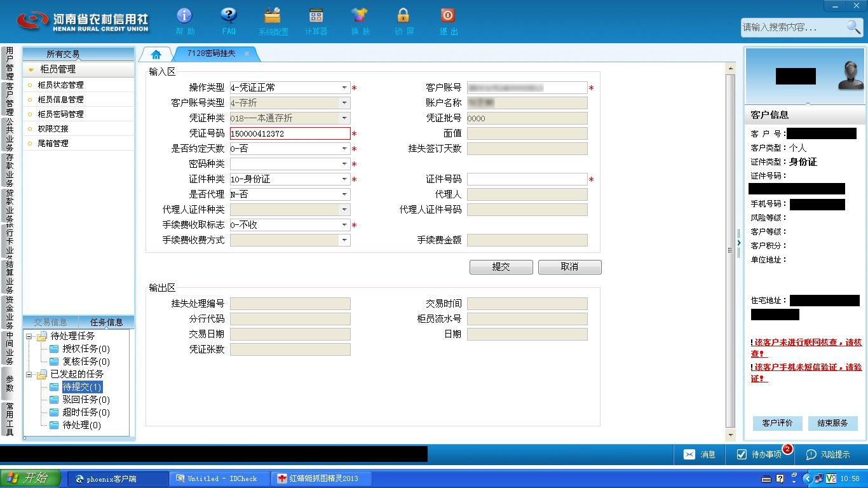
Task: Click the help bubble tray icon
Action: tap(780, 478)
